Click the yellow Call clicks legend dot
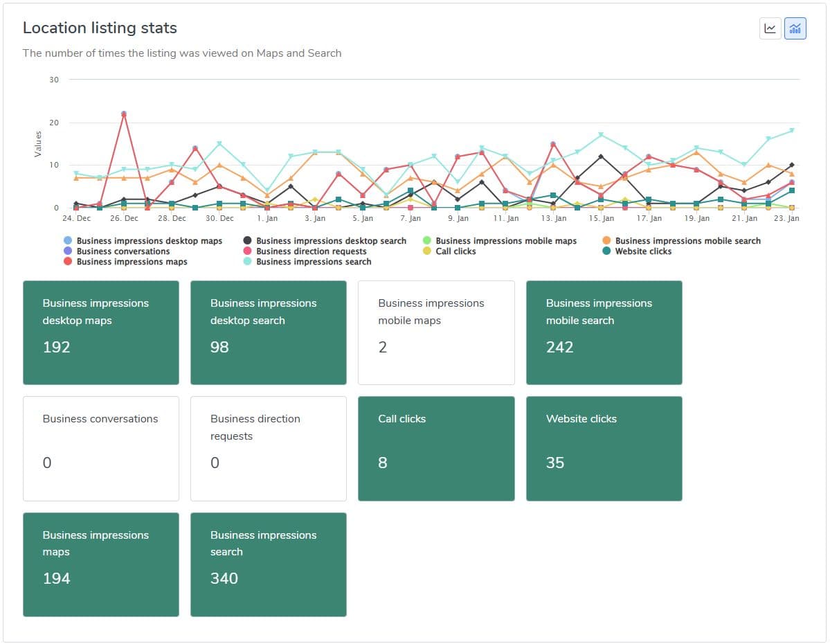Image resolution: width=830 pixels, height=644 pixels. click(427, 251)
